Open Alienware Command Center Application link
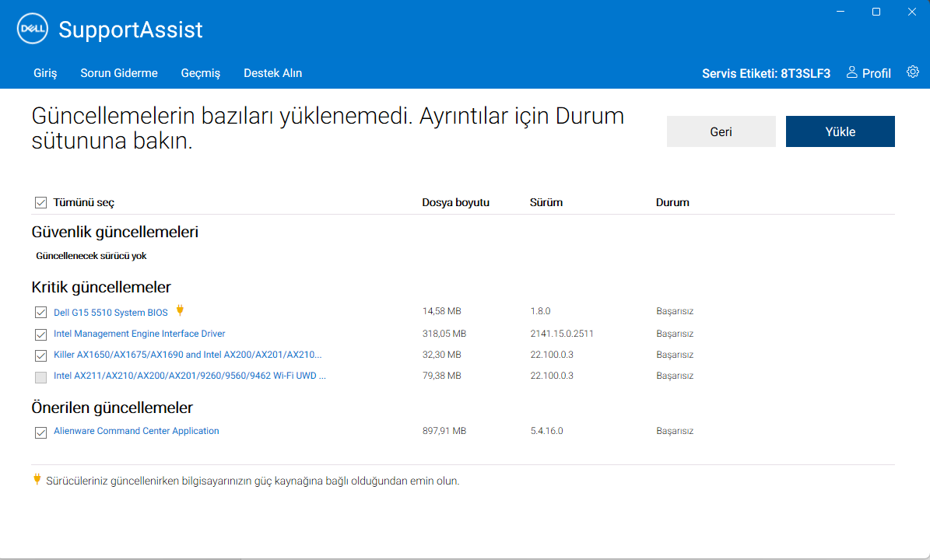This screenshot has height=560, width=930. 135,430
